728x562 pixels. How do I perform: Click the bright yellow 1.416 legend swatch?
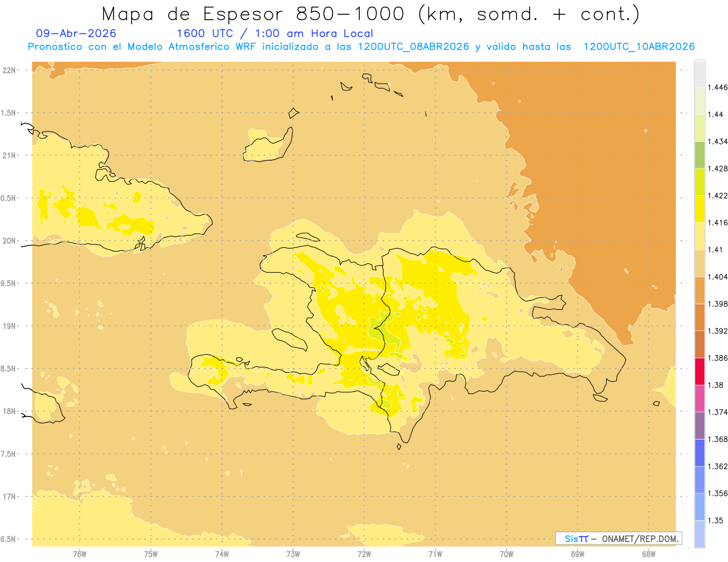pyautogui.click(x=699, y=209)
